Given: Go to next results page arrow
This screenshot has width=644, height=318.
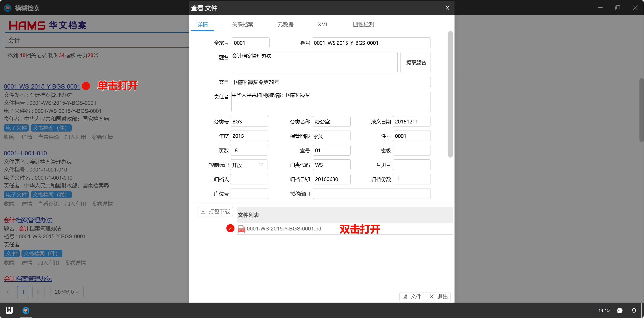Looking at the screenshot, I should 38,292.
